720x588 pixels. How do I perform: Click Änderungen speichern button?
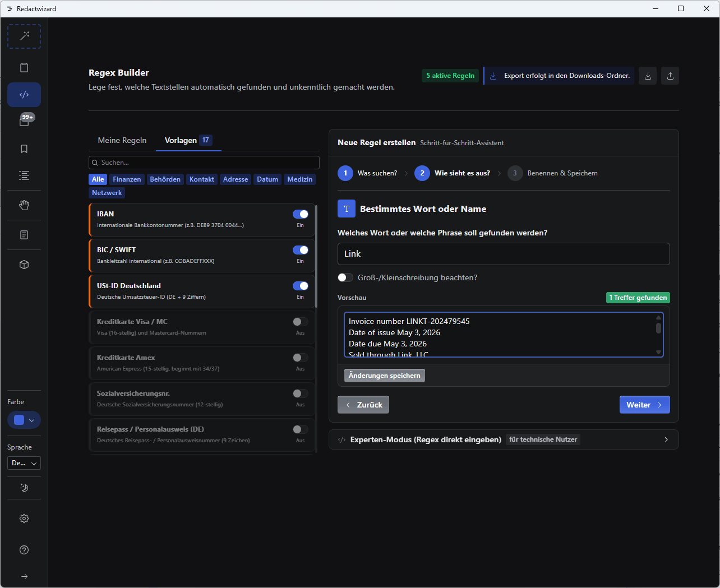point(385,376)
